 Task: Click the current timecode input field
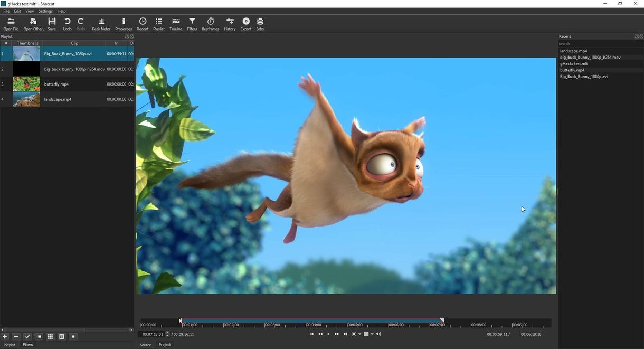tap(153, 334)
